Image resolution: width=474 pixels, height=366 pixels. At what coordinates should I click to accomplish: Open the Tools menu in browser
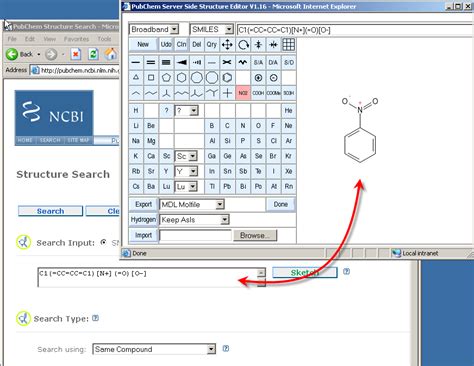click(x=104, y=39)
